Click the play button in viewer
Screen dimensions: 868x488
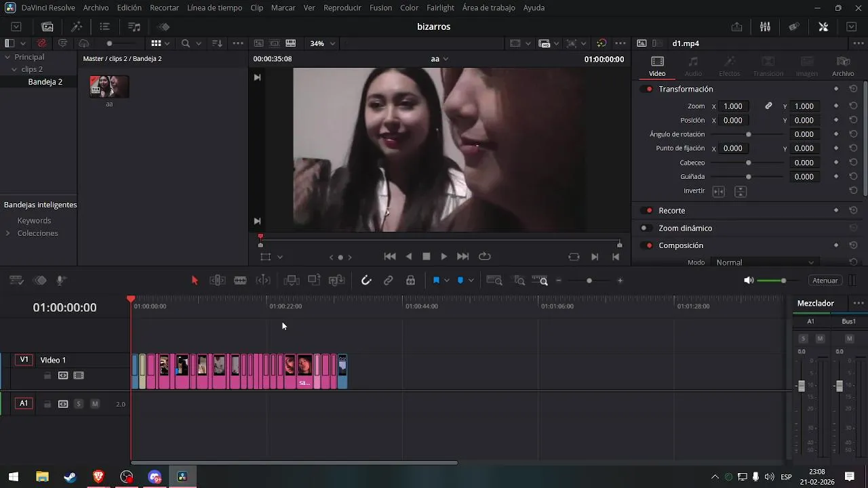coord(444,256)
